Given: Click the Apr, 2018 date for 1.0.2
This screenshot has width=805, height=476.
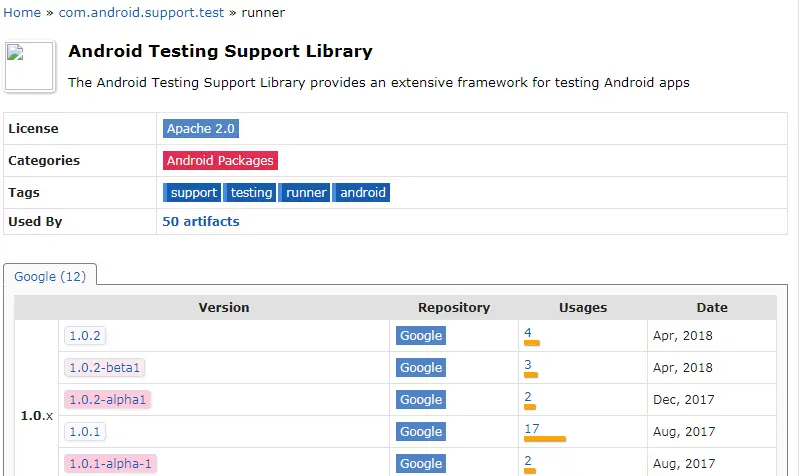Looking at the screenshot, I should (x=683, y=336).
